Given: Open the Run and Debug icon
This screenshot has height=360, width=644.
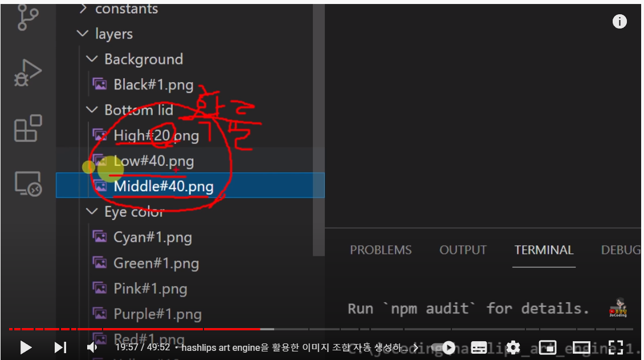Looking at the screenshot, I should 27,72.
